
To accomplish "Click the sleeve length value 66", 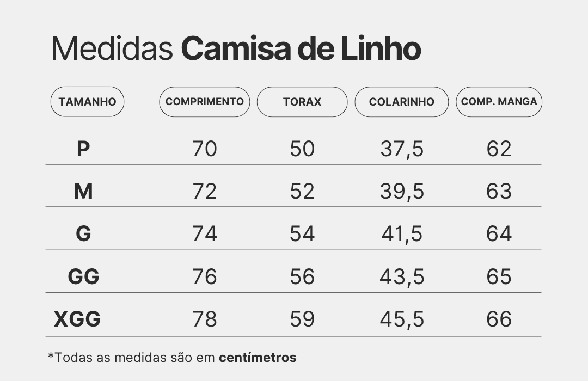I will (499, 319).
